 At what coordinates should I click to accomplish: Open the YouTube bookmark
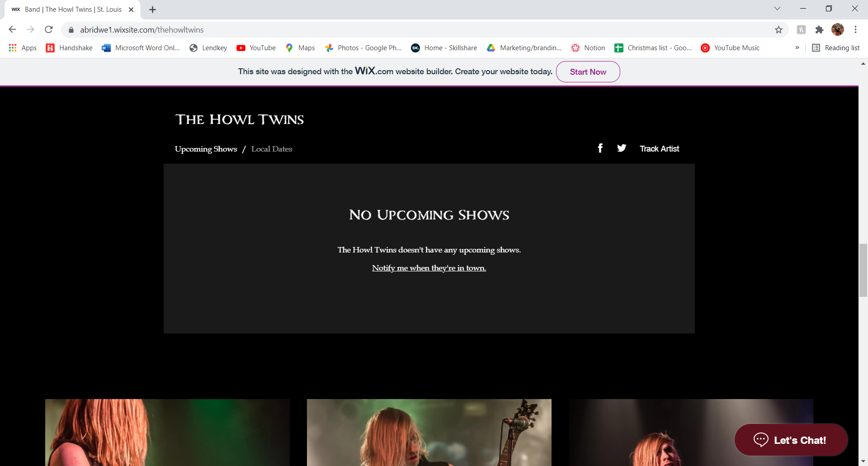[256, 48]
